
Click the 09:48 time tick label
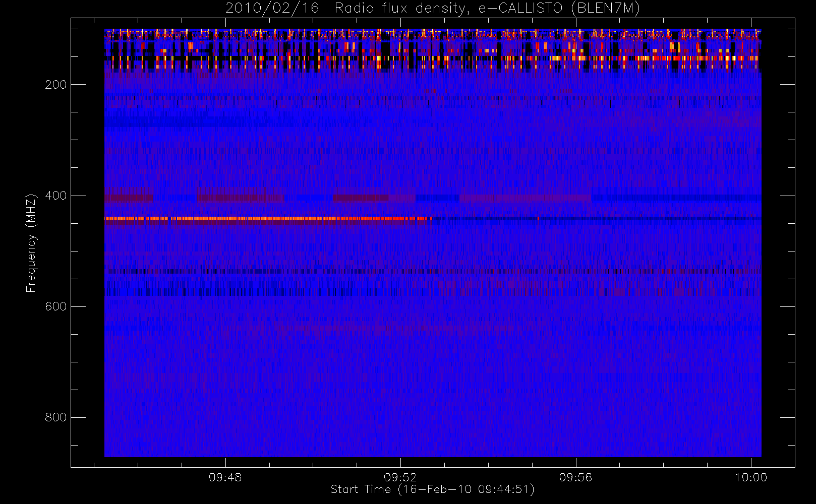point(225,477)
